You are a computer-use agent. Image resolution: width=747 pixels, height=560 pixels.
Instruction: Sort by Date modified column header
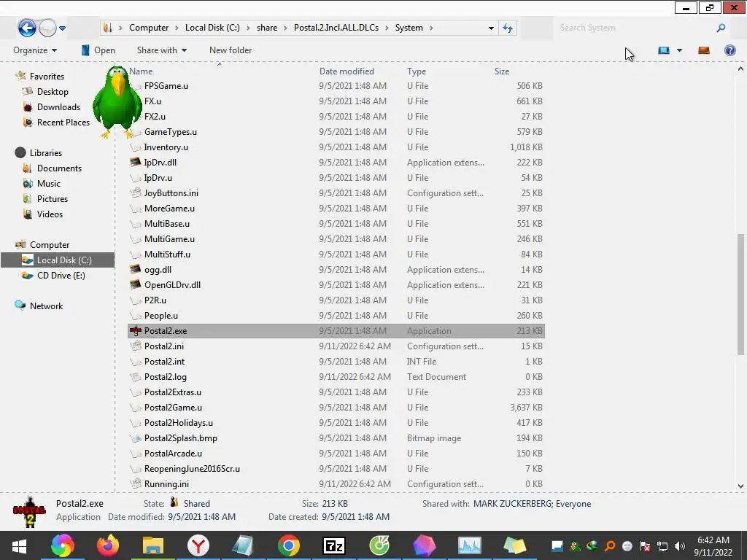347,71
